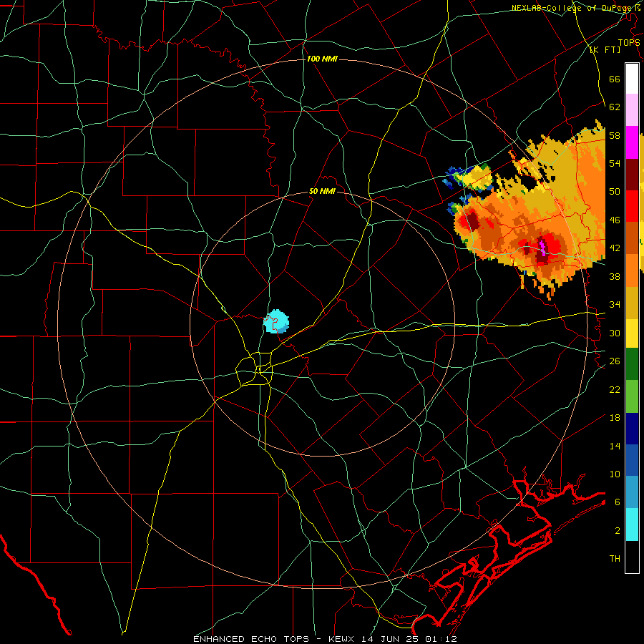Click the "34" legend value
The width and height of the screenshot is (644, 644).
(x=615, y=305)
